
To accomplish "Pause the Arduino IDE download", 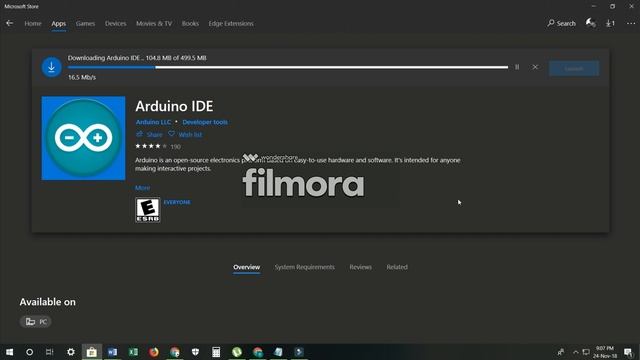I will click(x=517, y=67).
